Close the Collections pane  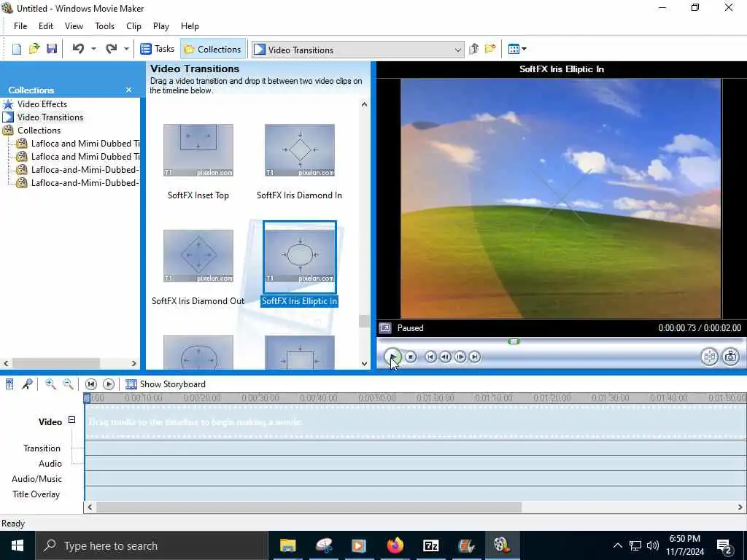(x=128, y=90)
